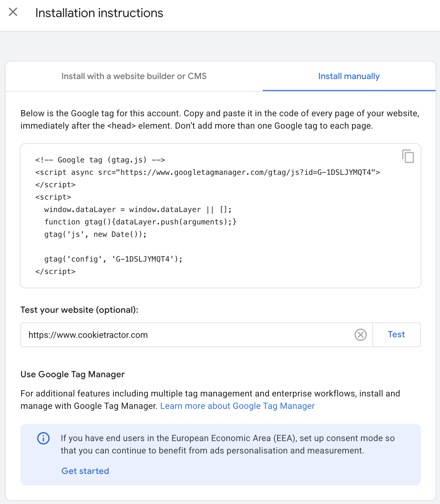Click the gtag('config') line in code
Image resolution: width=440 pixels, height=504 pixels.
point(113,259)
